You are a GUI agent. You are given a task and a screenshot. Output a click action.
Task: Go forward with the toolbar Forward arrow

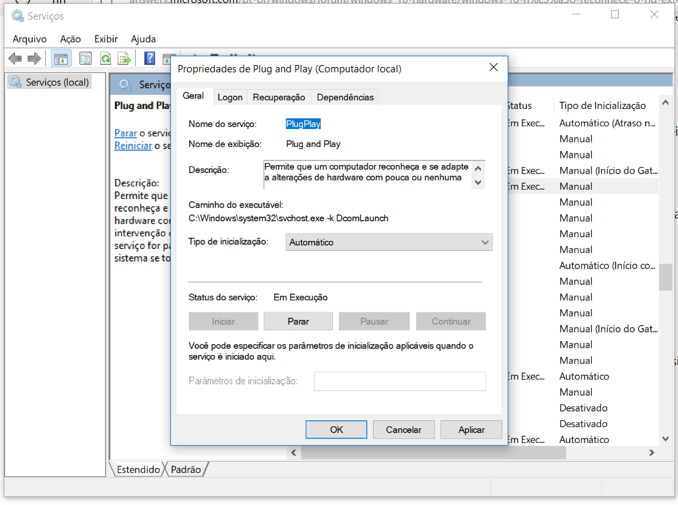34,58
